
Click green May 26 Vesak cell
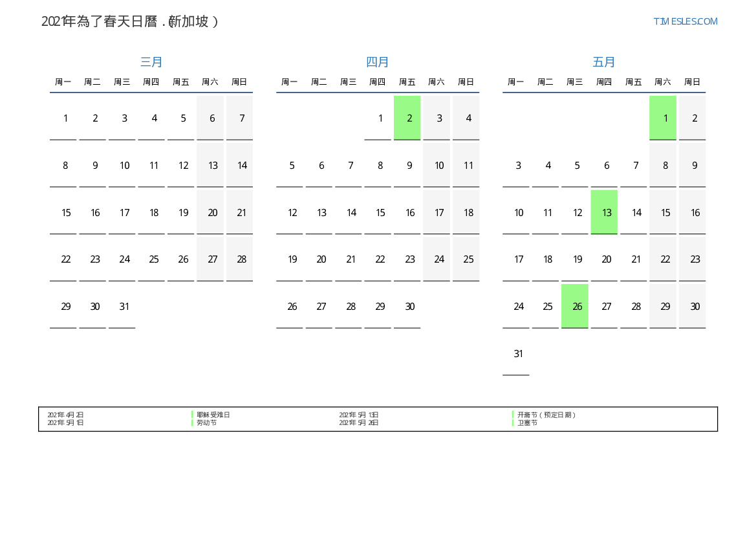point(575,306)
